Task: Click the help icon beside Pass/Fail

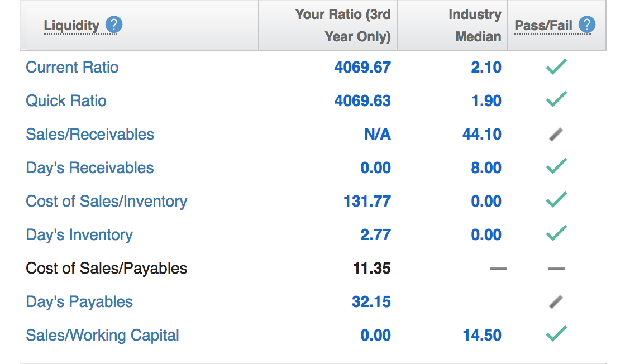Action: 587,25
